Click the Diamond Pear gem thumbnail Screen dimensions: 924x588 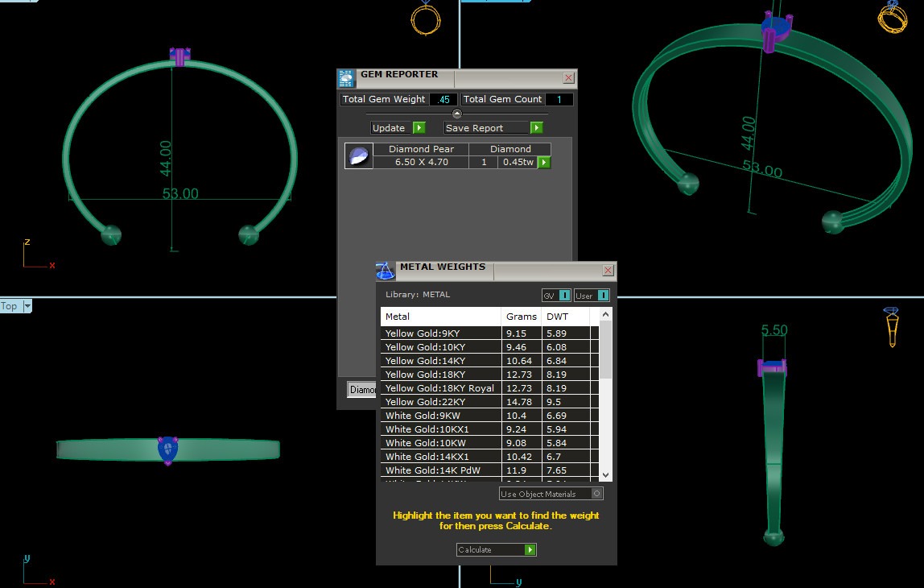pyautogui.click(x=359, y=155)
